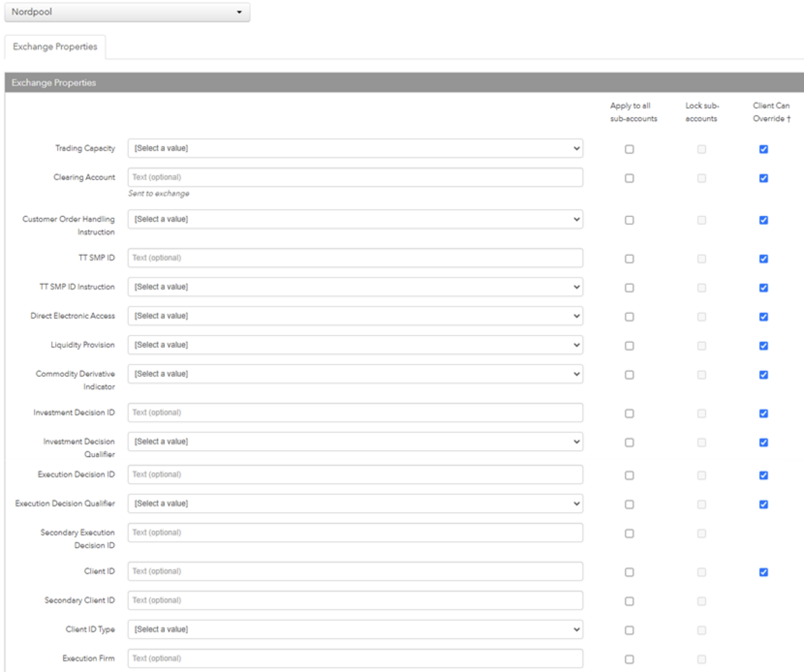Click the 'Liquidity Provision' field label
Screen dimensions: 804x672
point(83,345)
